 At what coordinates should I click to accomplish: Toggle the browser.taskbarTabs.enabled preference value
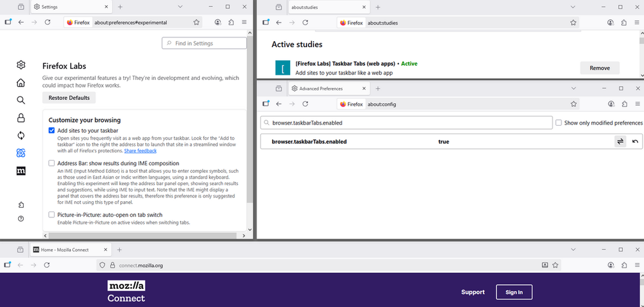click(x=620, y=142)
